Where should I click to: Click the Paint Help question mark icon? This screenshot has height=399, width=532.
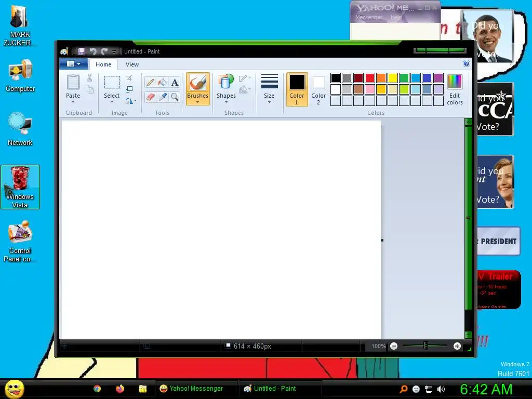pyautogui.click(x=467, y=63)
